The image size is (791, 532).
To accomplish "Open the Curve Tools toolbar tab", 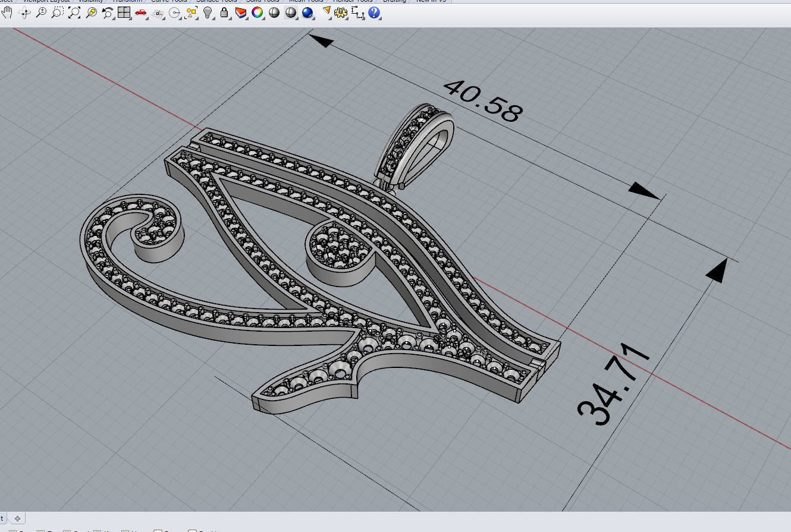I will pyautogui.click(x=169, y=1).
